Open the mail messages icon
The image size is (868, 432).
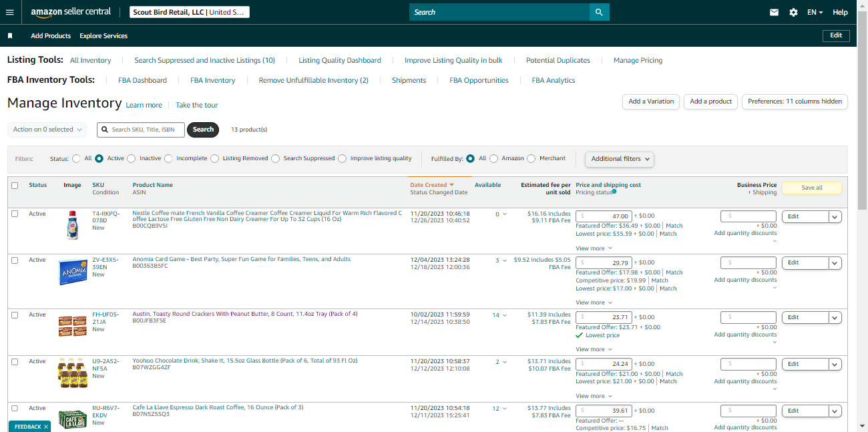pos(774,12)
